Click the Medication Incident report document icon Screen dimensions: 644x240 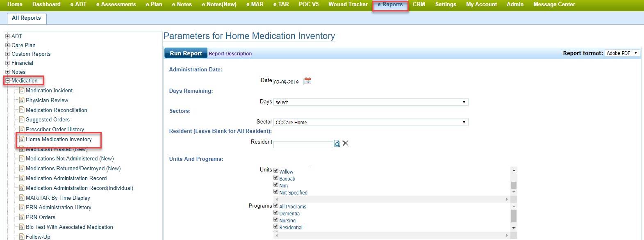pyautogui.click(x=22, y=90)
